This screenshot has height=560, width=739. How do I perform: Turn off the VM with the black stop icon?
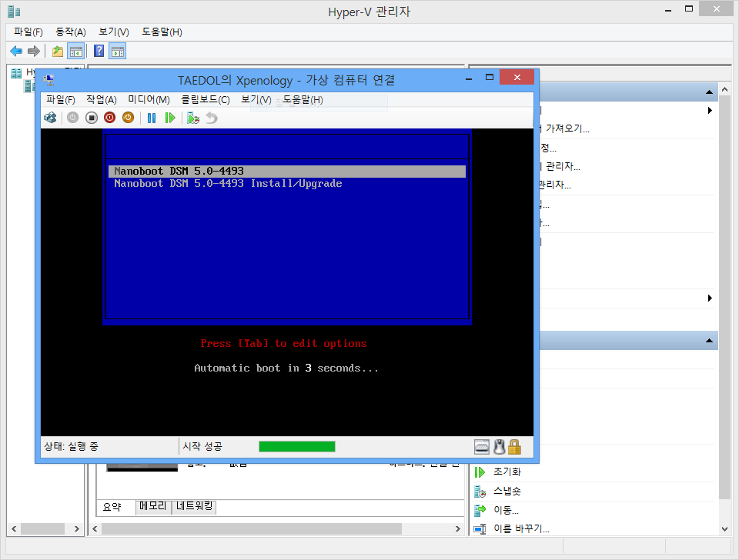pos(92,118)
